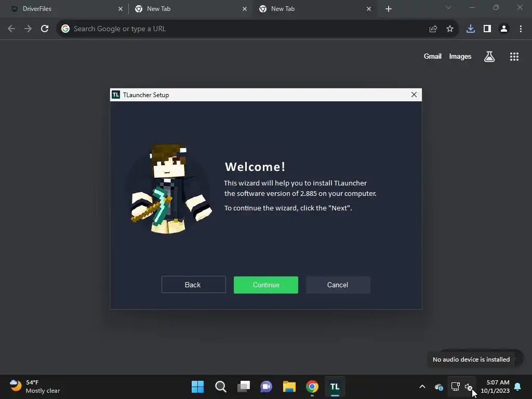Go forward in Chrome

[28, 29]
